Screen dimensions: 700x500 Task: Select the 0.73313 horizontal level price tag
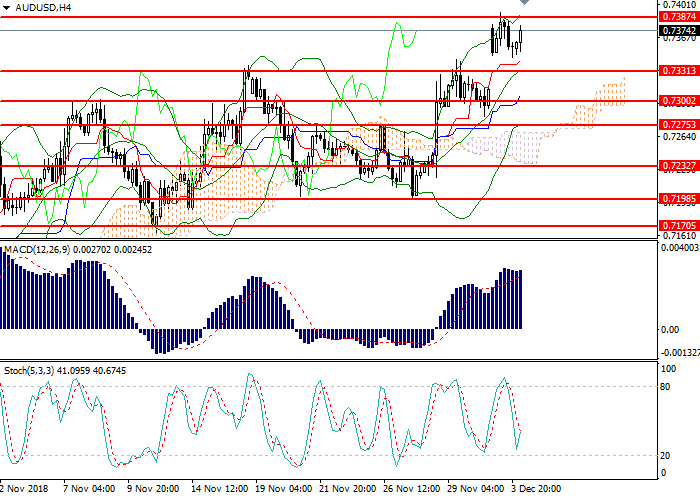point(678,71)
